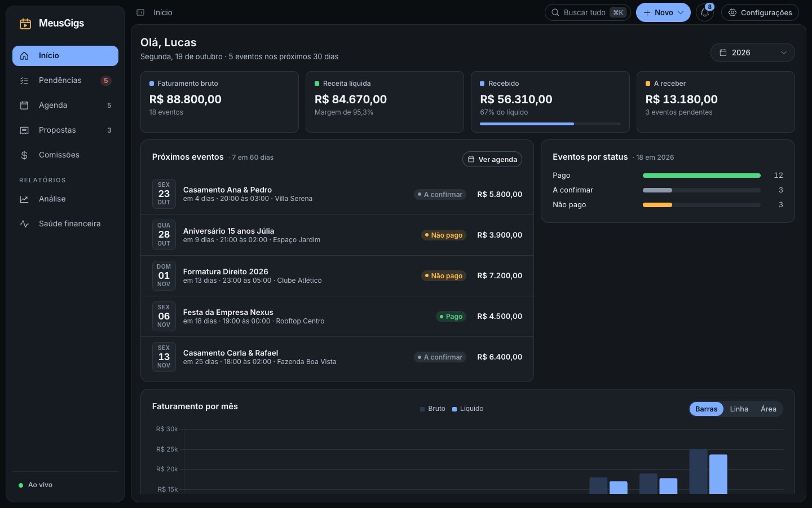Open Saúde financeira report
The height and width of the screenshot is (508, 812).
(65, 224)
